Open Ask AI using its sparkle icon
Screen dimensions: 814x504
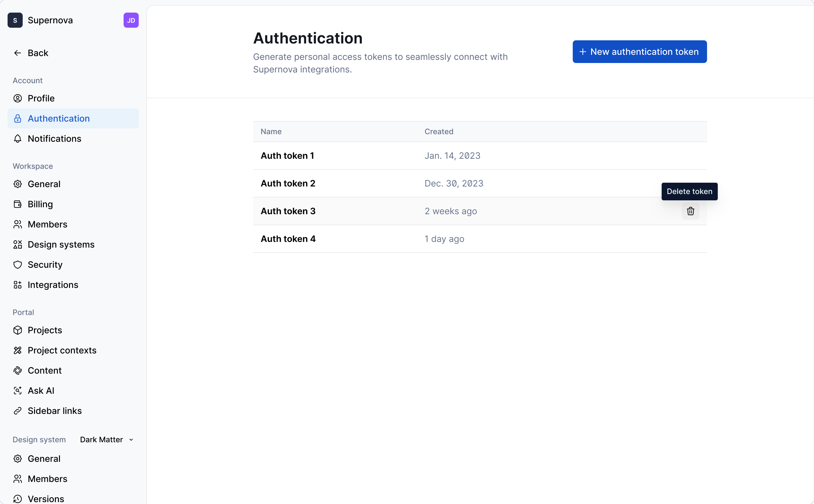pyautogui.click(x=18, y=390)
